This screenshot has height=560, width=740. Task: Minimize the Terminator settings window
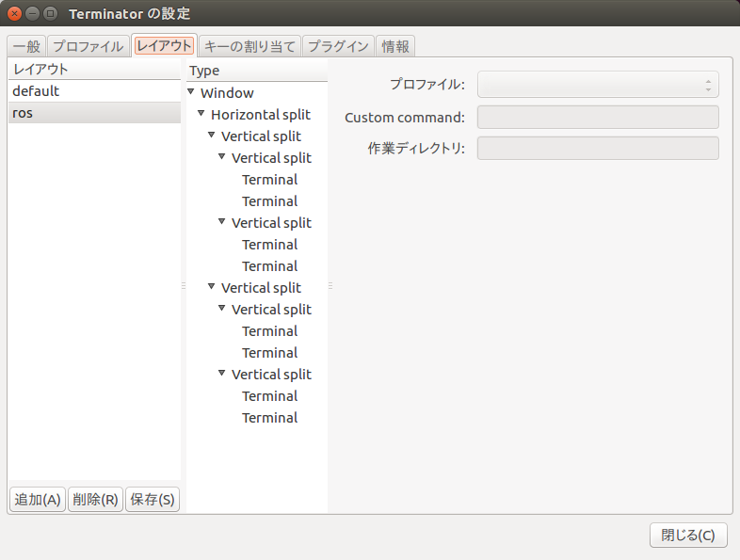[32, 14]
